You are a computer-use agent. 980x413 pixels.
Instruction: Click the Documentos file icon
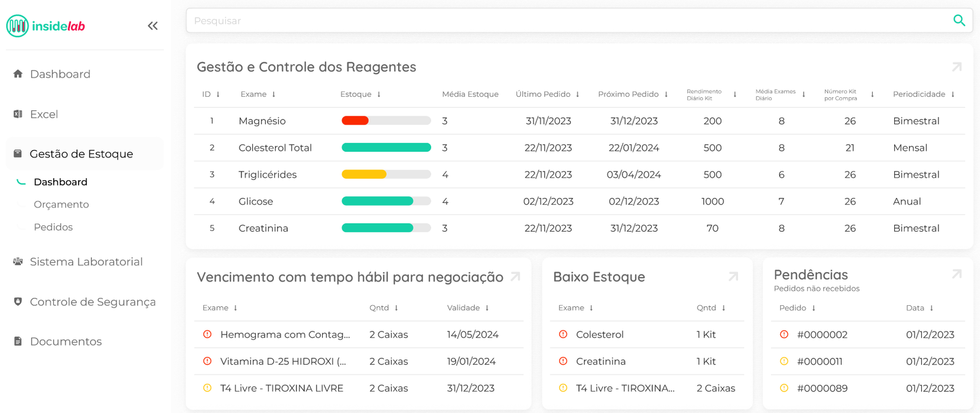click(18, 341)
